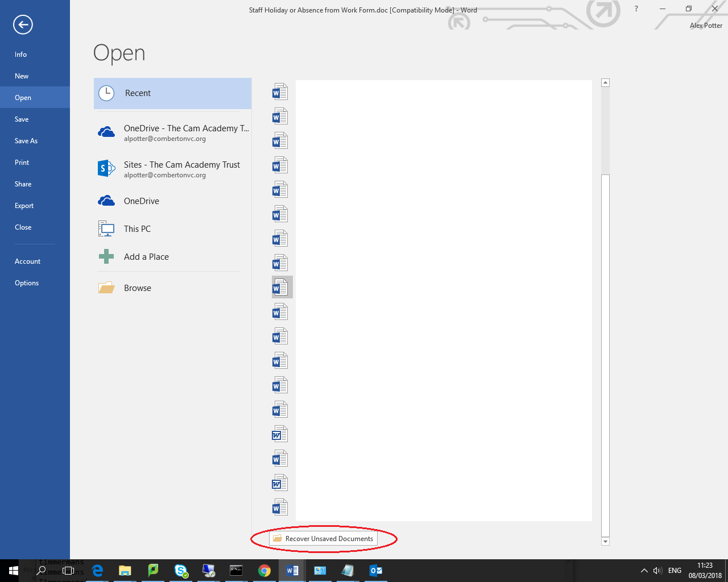Viewport: 728px width, 582px height.
Task: Choose Add a Place
Action: (x=172, y=257)
